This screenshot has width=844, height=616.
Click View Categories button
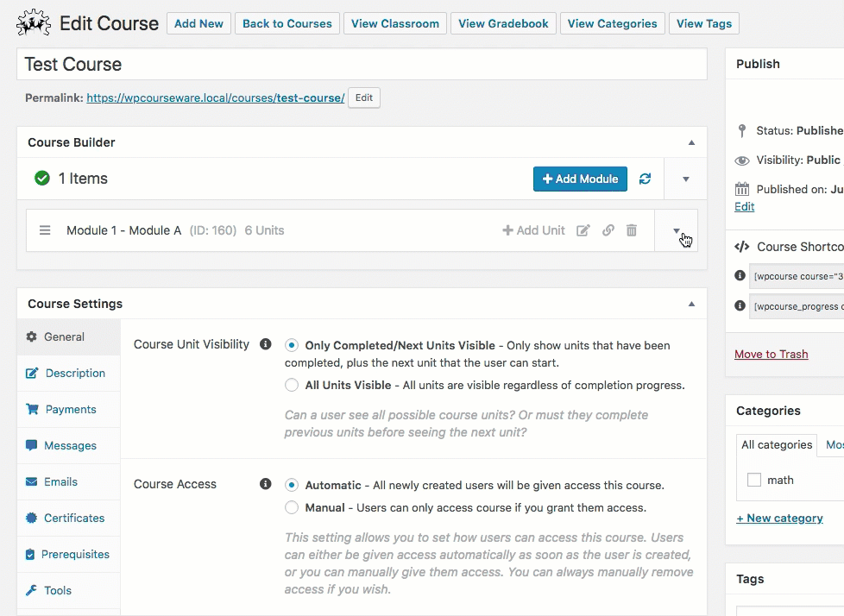[x=613, y=23]
